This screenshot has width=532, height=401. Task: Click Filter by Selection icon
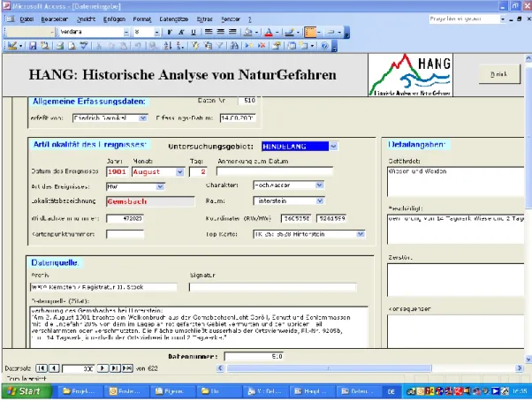click(x=195, y=45)
